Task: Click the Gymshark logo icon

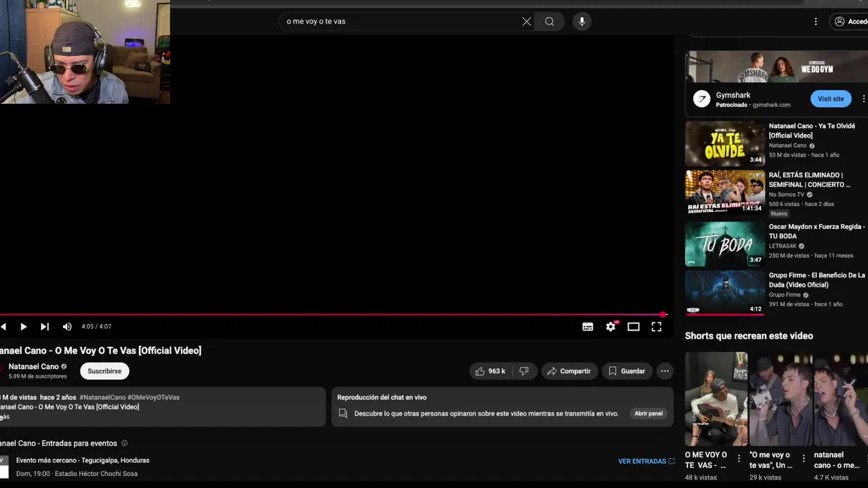Action: [x=701, y=99]
